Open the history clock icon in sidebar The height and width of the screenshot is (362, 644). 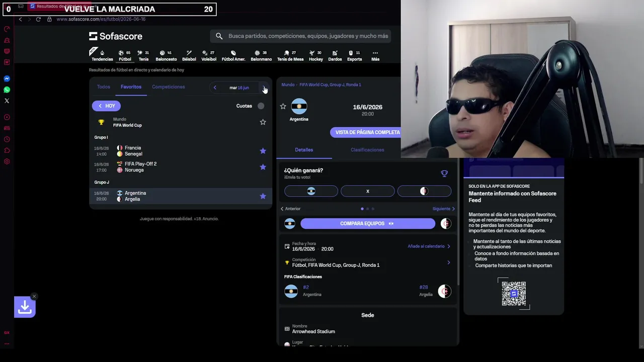pos(7,139)
